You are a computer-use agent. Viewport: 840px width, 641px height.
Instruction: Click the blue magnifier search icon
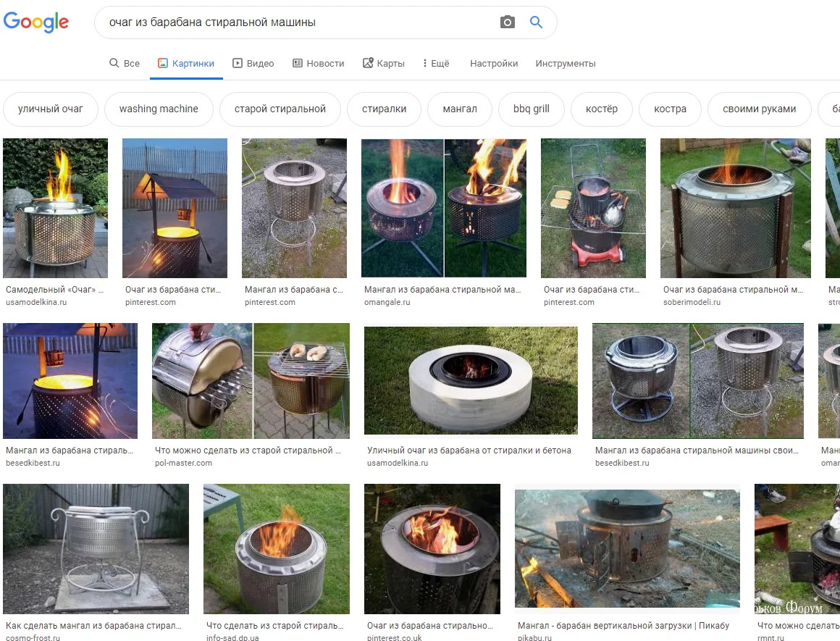[536, 22]
